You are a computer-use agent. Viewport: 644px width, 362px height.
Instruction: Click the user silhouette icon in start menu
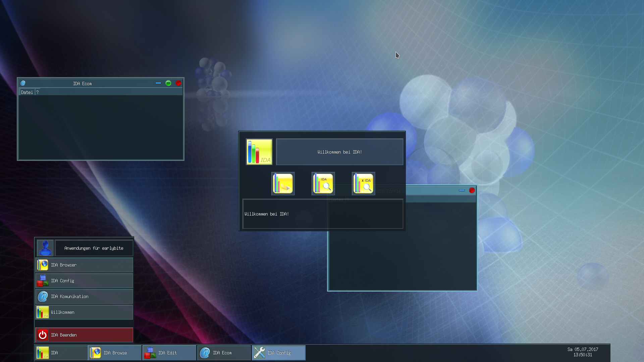(x=45, y=248)
